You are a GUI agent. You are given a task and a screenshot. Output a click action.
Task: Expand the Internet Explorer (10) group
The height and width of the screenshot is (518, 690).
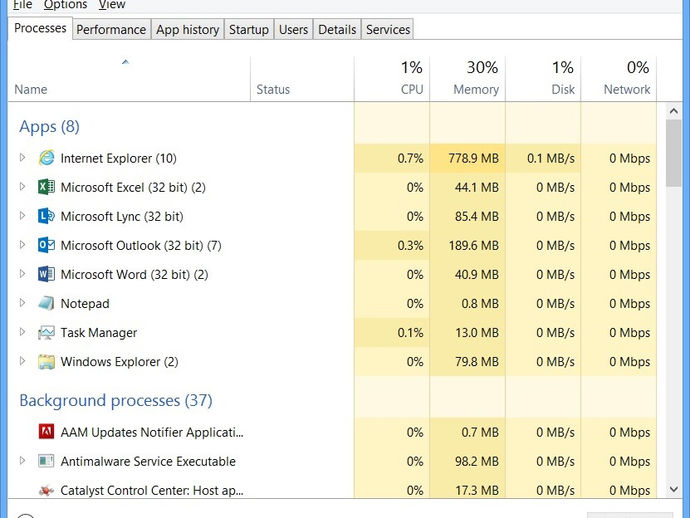click(22, 157)
